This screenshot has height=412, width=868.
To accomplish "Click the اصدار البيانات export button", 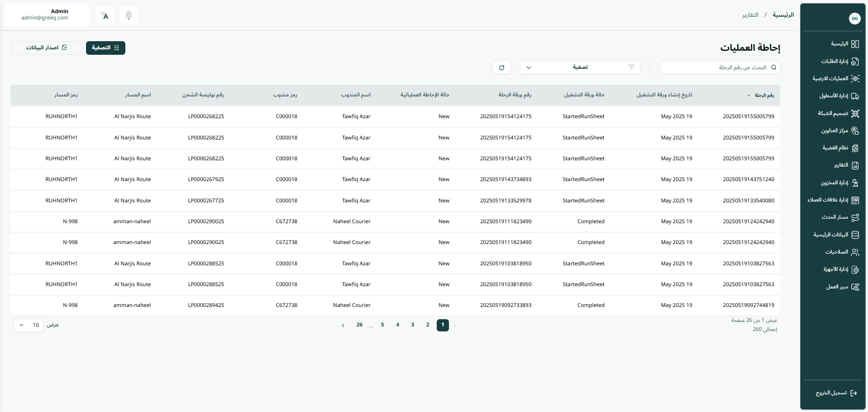I will (x=47, y=48).
